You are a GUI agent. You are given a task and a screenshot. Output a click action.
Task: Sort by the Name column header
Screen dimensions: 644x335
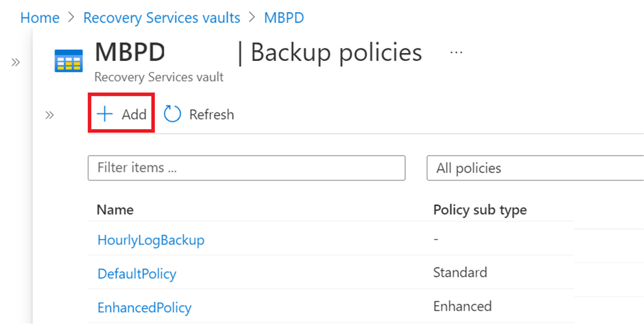point(115,210)
